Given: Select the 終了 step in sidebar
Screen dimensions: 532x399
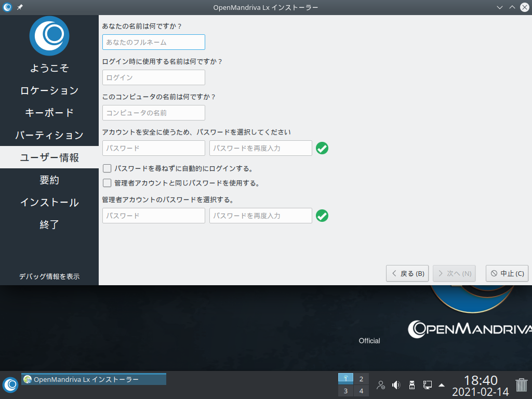Looking at the screenshot, I should coord(49,224).
